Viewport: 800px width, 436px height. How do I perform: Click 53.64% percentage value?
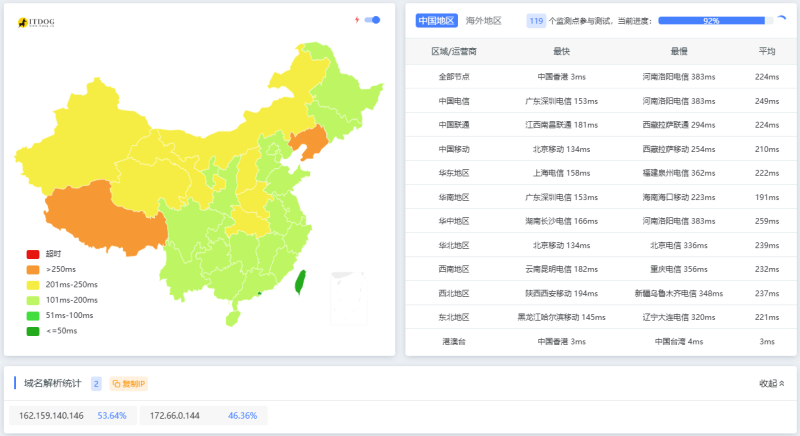coord(112,416)
